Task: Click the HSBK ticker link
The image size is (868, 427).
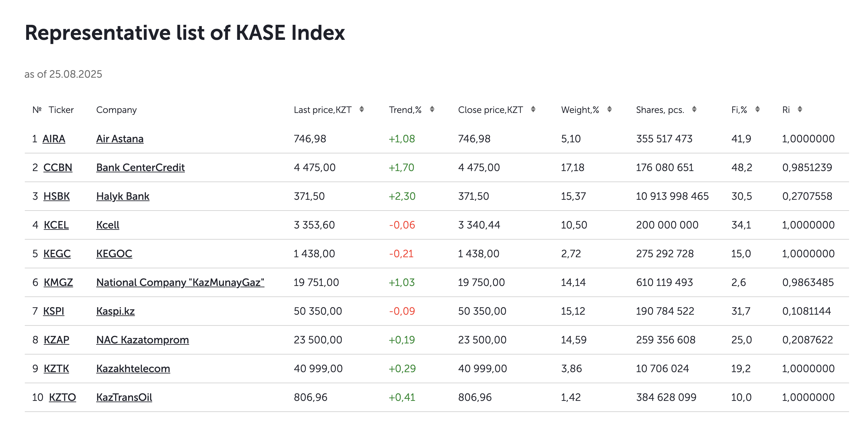Action: coord(56,196)
